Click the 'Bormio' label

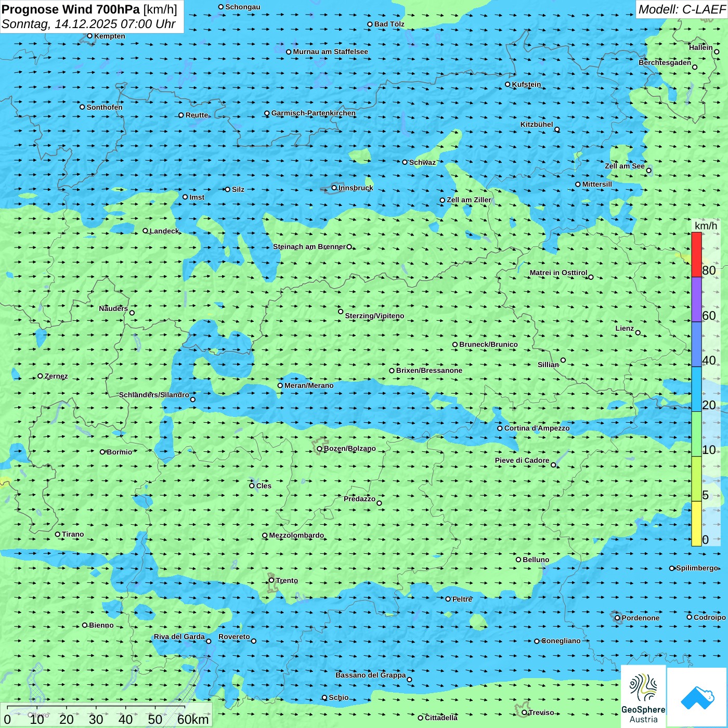tap(119, 452)
